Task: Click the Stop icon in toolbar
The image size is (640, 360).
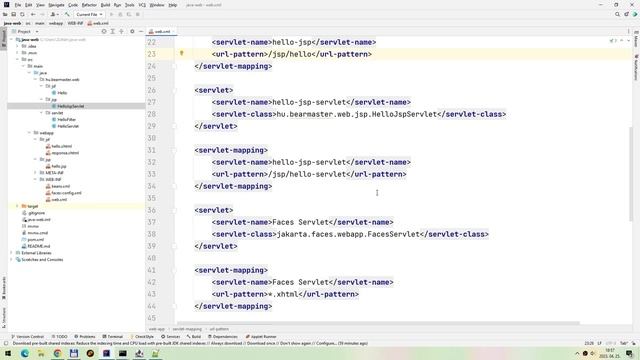Action: (138, 14)
